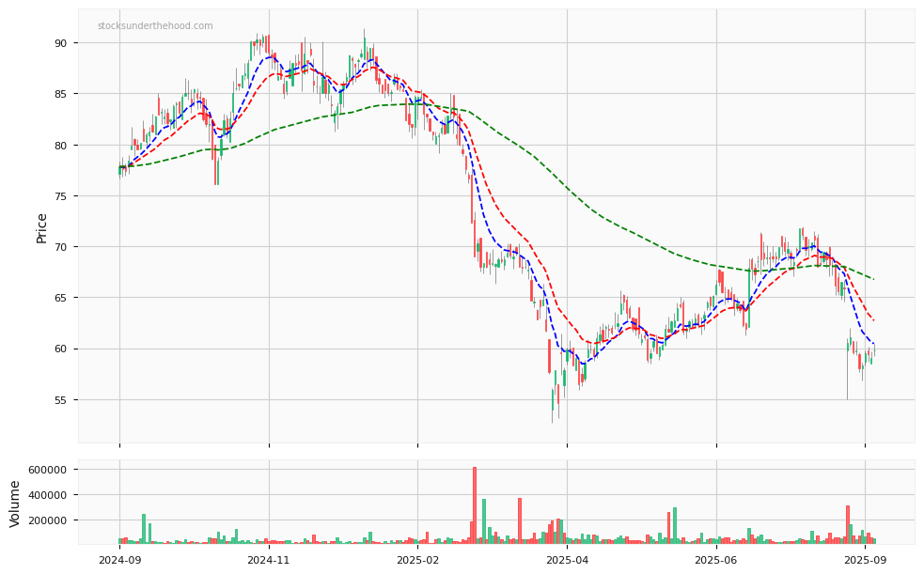Click the tallest red volume bar above 600000
This screenshot has height=574, width=924.
point(475,505)
